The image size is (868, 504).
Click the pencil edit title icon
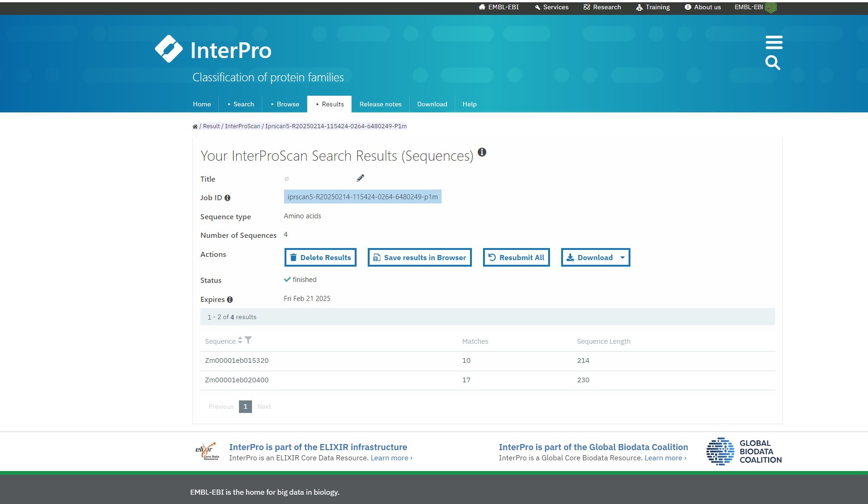[x=360, y=178]
